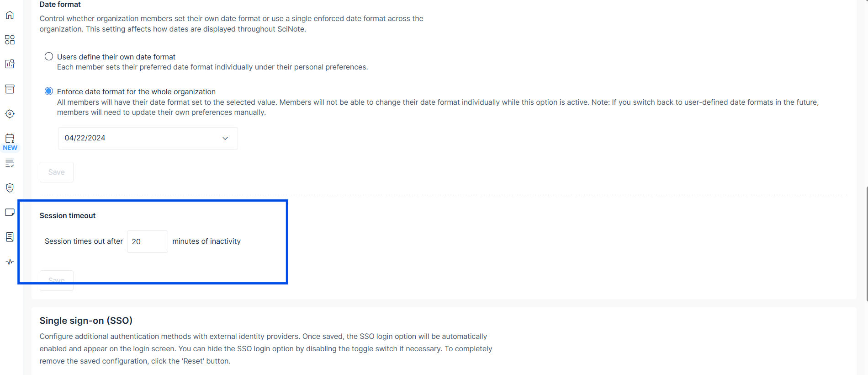Click the date format dropdown chevron

pos(225,138)
